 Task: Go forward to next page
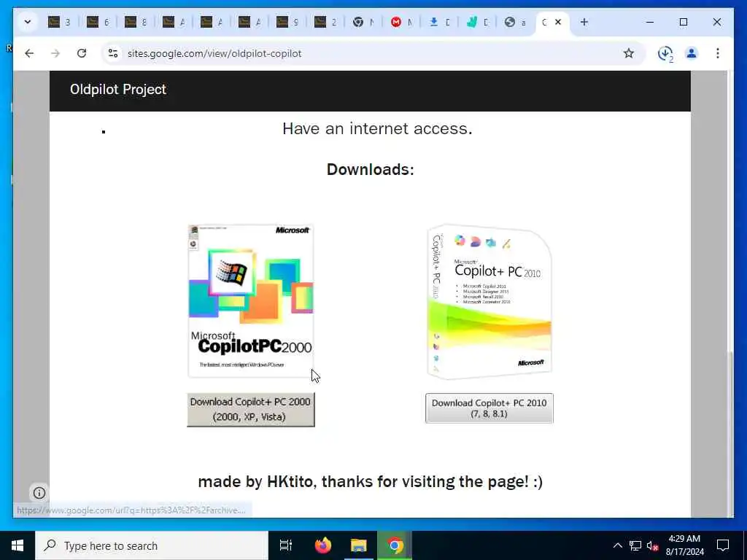click(55, 53)
